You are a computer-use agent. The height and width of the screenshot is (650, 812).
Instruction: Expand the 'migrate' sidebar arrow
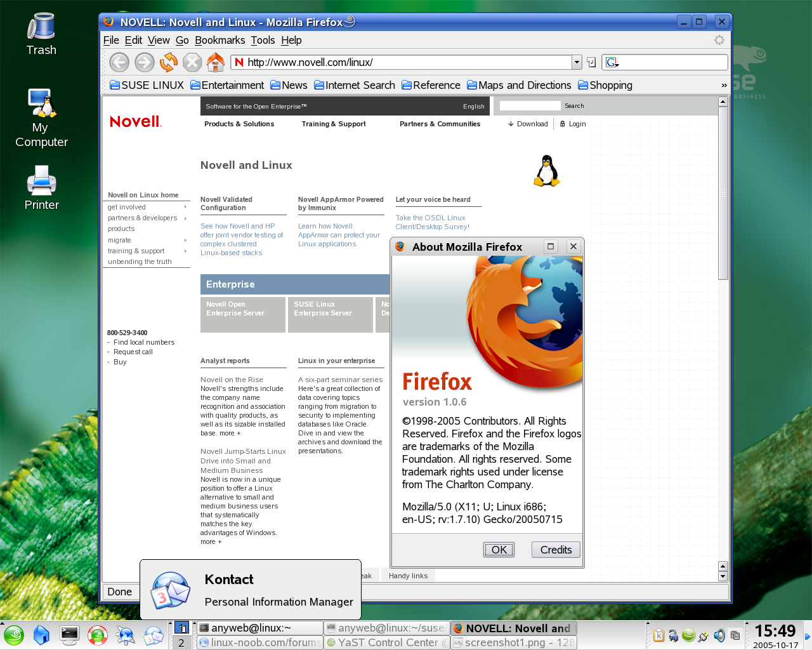tap(185, 240)
